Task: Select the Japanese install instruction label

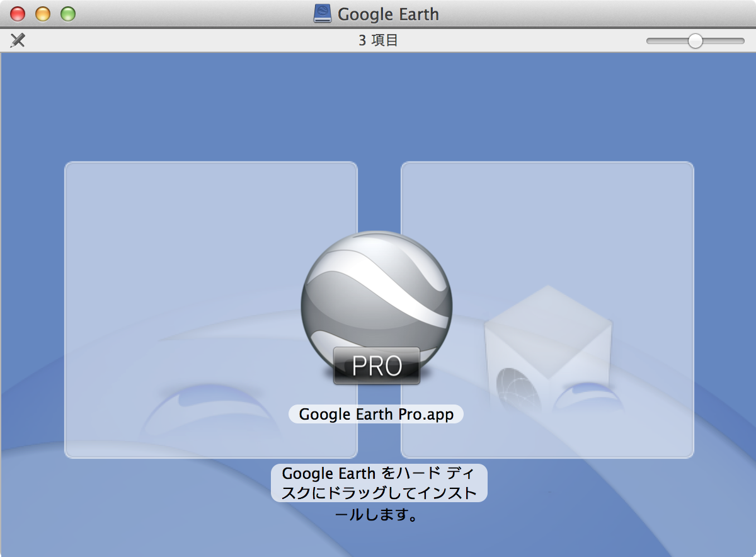Action: pos(379,494)
